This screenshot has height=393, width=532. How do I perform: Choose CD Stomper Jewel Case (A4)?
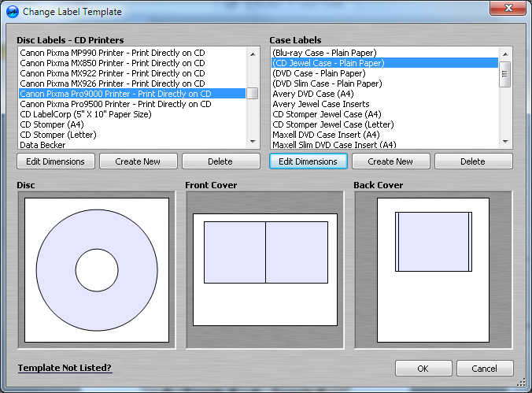[x=385, y=114]
